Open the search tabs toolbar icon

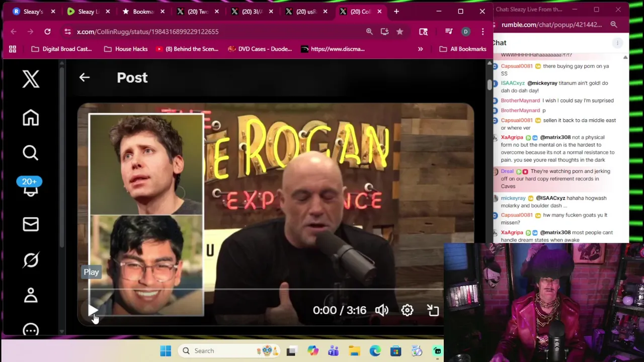tap(423, 32)
